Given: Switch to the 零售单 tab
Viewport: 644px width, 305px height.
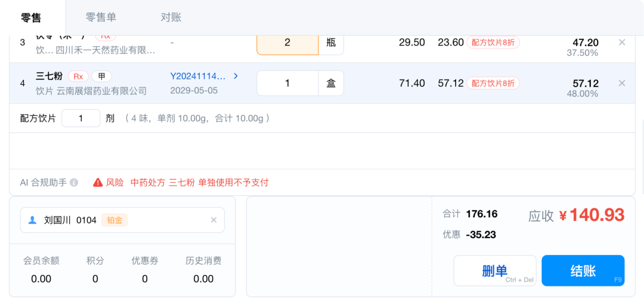Looking at the screenshot, I should (101, 17).
